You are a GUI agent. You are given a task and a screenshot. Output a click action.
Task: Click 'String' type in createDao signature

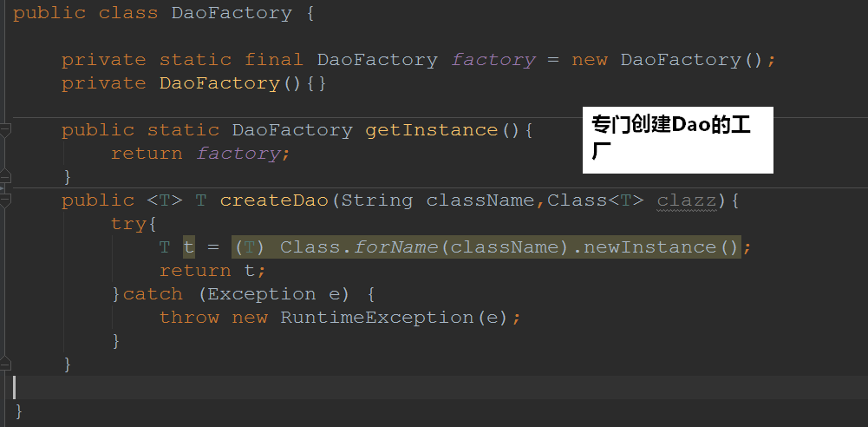coord(376,200)
